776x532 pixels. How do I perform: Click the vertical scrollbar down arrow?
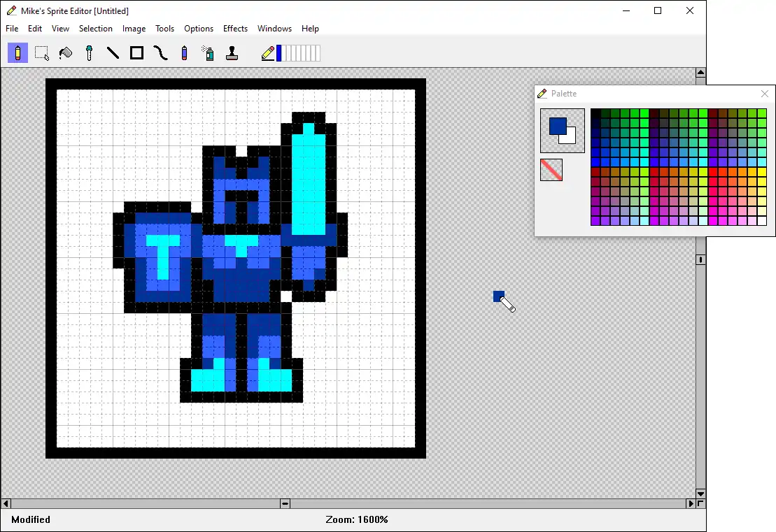pos(700,494)
